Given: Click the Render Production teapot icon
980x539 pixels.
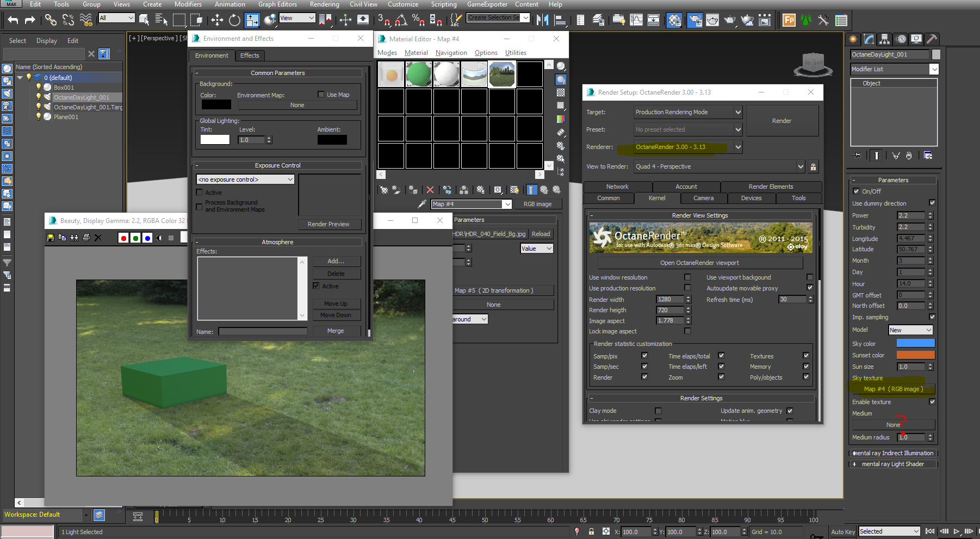Looking at the screenshot, I should [730, 20].
